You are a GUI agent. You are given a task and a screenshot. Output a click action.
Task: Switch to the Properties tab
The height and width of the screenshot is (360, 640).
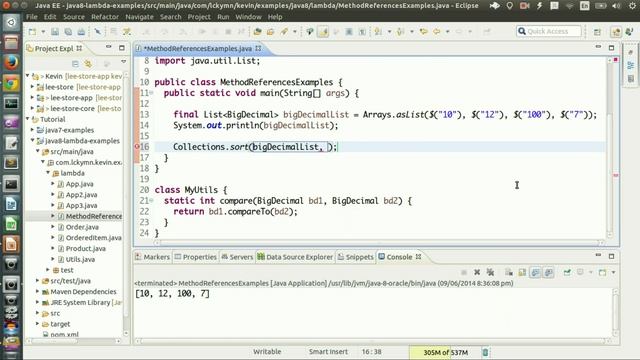[x=196, y=257]
